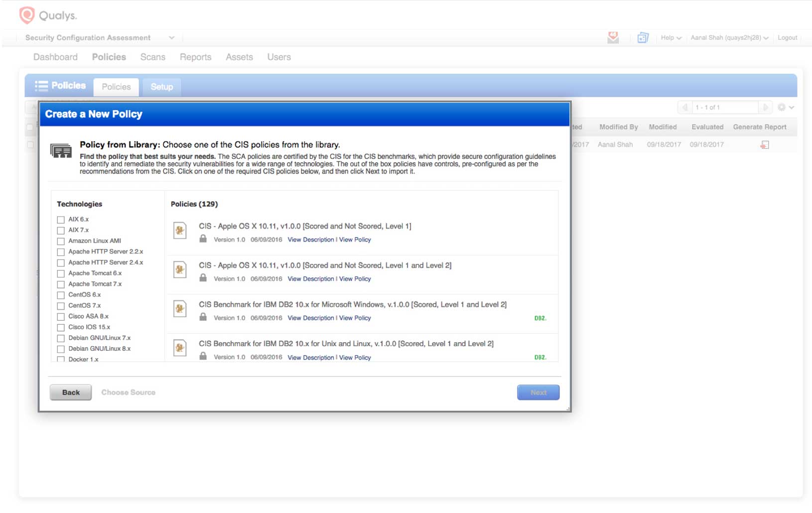Click the DB2 icon for IBM DB2 Unix benchmark

coord(540,357)
